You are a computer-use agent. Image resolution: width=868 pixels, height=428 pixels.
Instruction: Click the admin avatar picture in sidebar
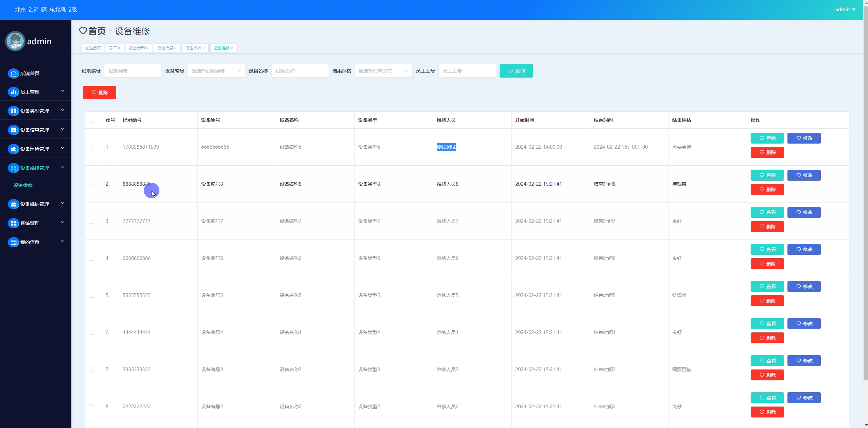15,41
